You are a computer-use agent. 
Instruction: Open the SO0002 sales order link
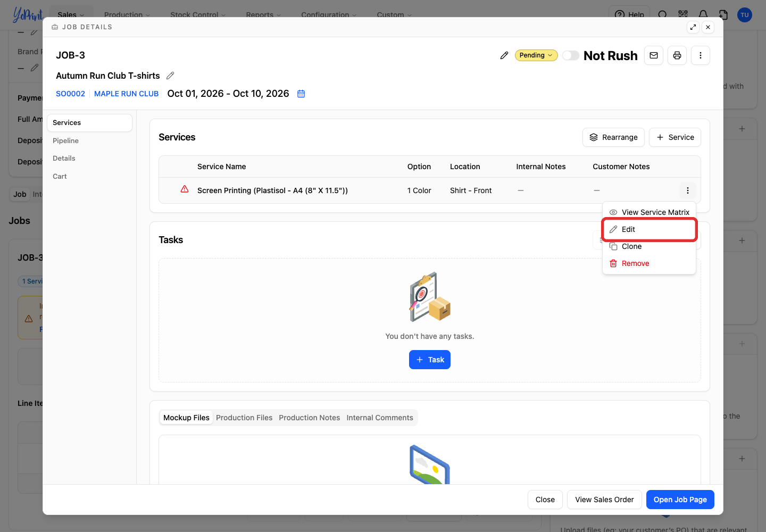tap(71, 94)
